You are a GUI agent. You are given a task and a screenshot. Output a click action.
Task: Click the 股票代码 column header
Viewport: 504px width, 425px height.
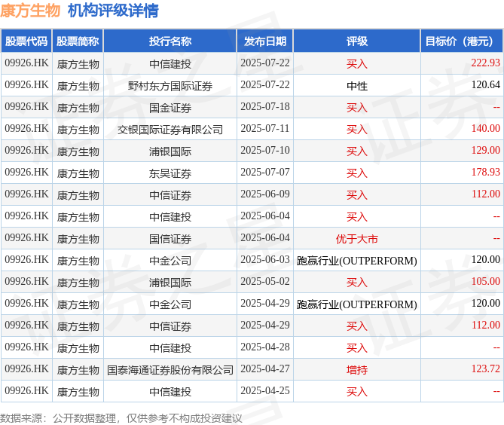tap(26, 41)
